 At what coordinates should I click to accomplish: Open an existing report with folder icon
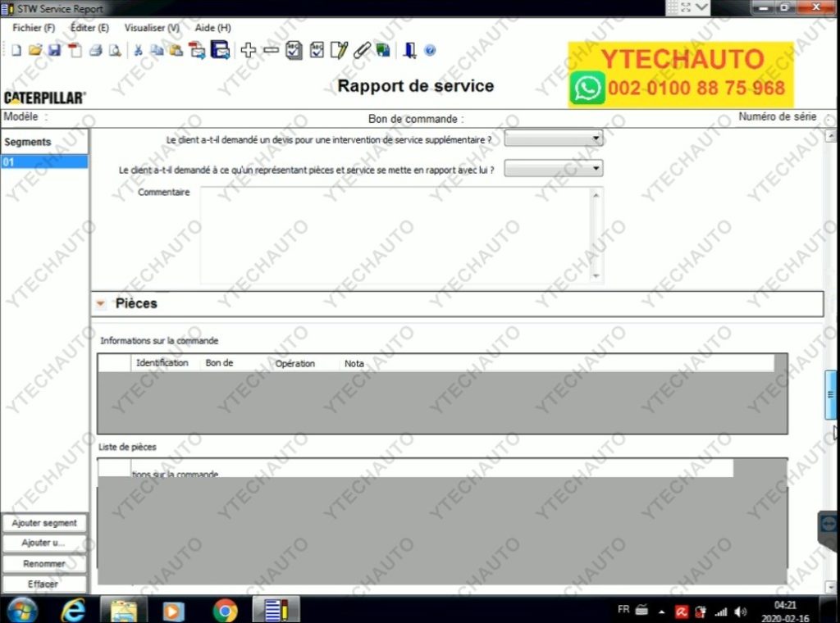[34, 50]
